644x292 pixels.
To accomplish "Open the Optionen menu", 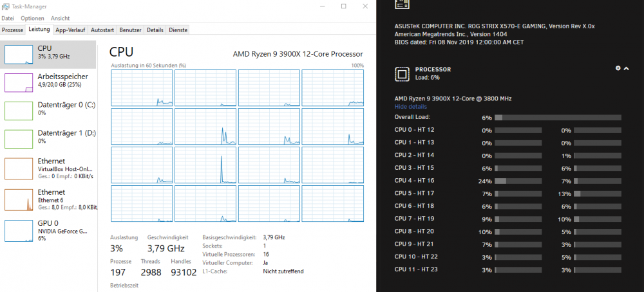I will tap(32, 19).
